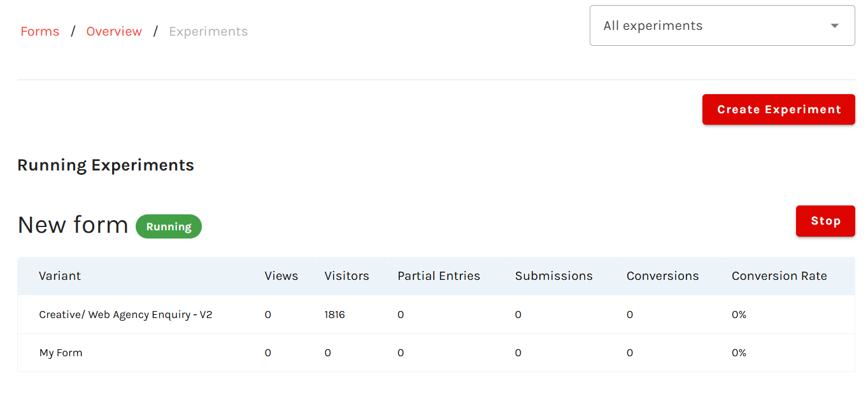
Task: Click the Running status badge
Action: 168,227
